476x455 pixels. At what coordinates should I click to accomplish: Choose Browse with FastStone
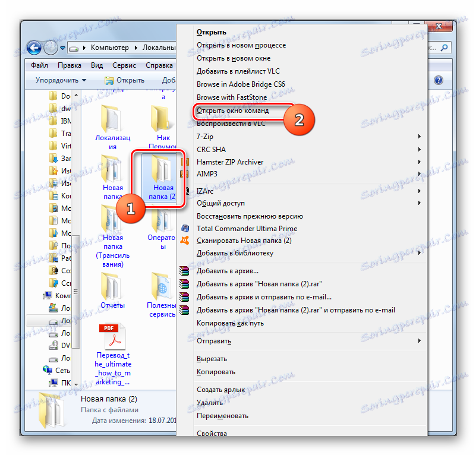point(232,97)
